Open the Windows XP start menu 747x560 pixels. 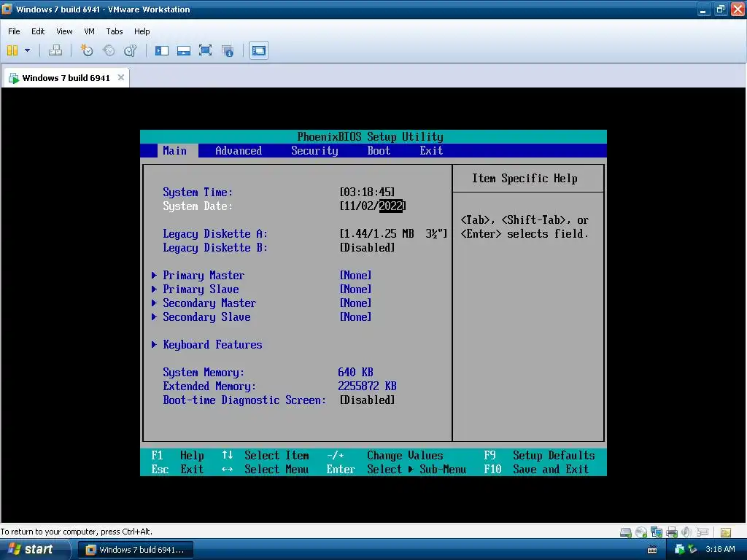[35, 549]
